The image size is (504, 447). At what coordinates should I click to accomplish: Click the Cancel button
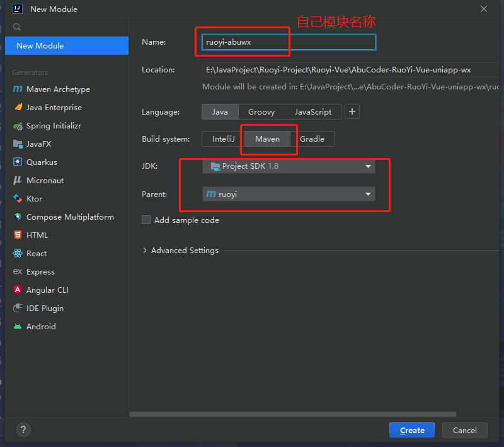pyautogui.click(x=465, y=430)
